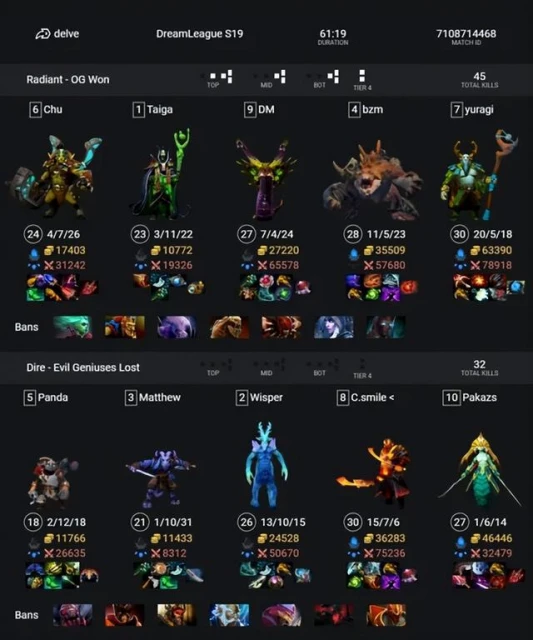Select the last Radiant ban icon
Viewport: 533px width, 640px height.
pos(386,327)
